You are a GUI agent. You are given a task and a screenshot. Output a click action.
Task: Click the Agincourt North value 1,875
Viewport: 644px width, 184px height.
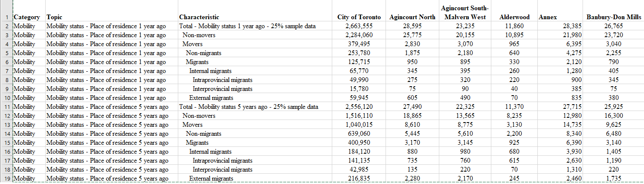point(412,53)
